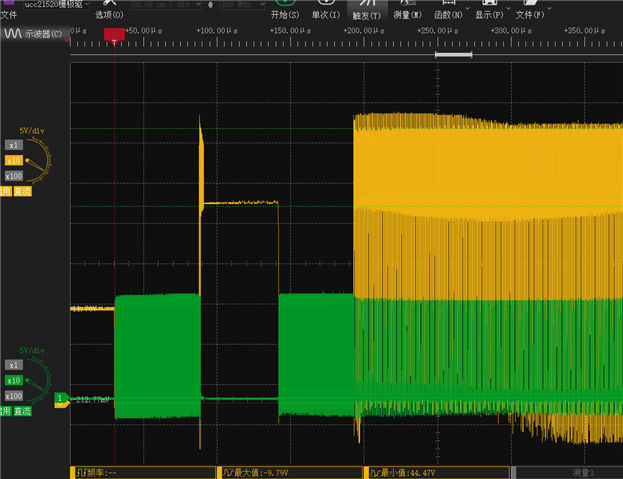Select x1 probe for the yellow channel
This screenshot has width=623, height=479.
click(x=14, y=145)
